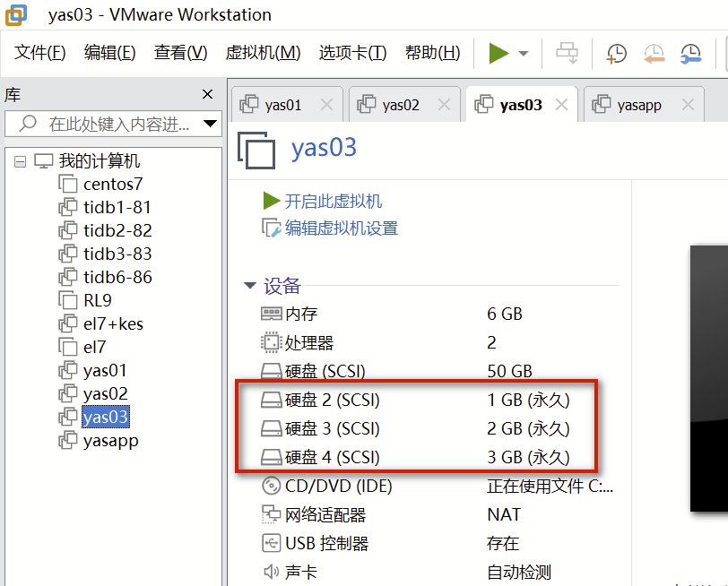Click the green Power On play button in toolbar
728x586 pixels.
tap(499, 53)
